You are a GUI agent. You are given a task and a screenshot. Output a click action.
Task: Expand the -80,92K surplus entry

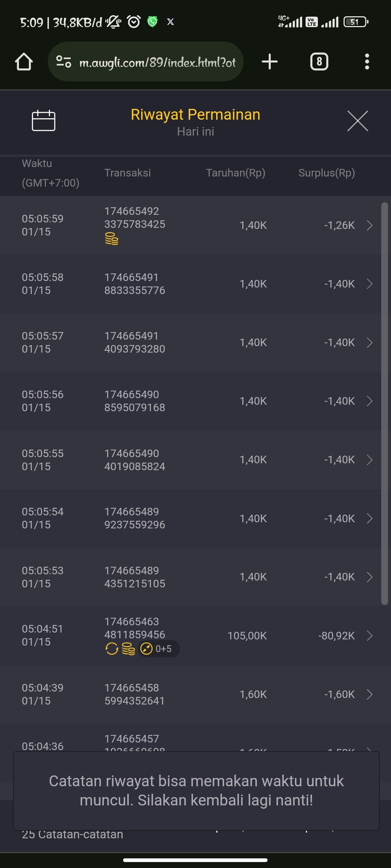pyautogui.click(x=369, y=635)
